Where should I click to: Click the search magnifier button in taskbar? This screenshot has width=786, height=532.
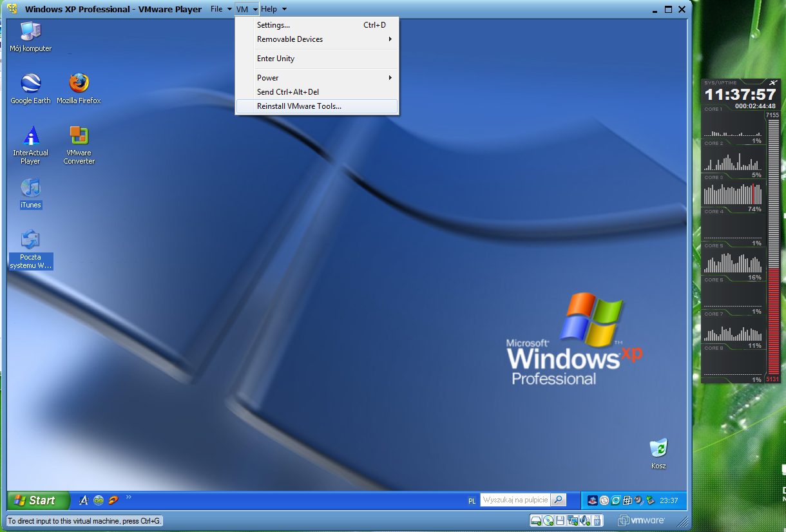tap(559, 499)
